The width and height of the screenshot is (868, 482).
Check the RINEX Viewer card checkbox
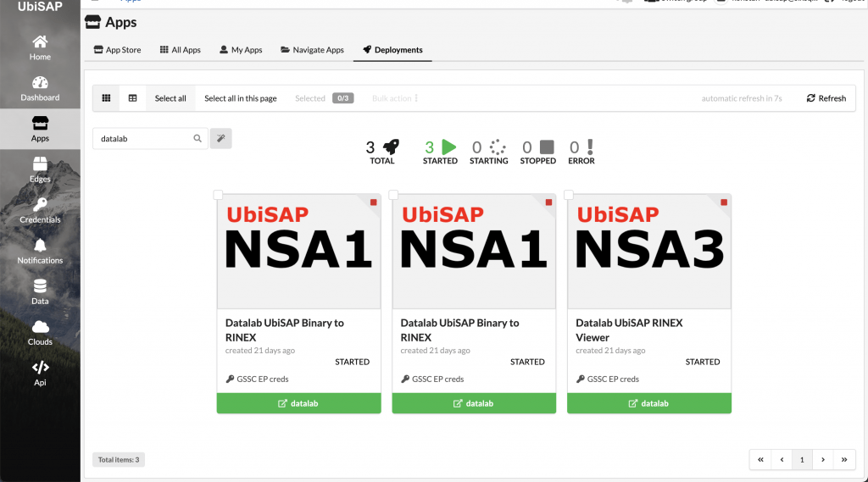[x=569, y=195]
